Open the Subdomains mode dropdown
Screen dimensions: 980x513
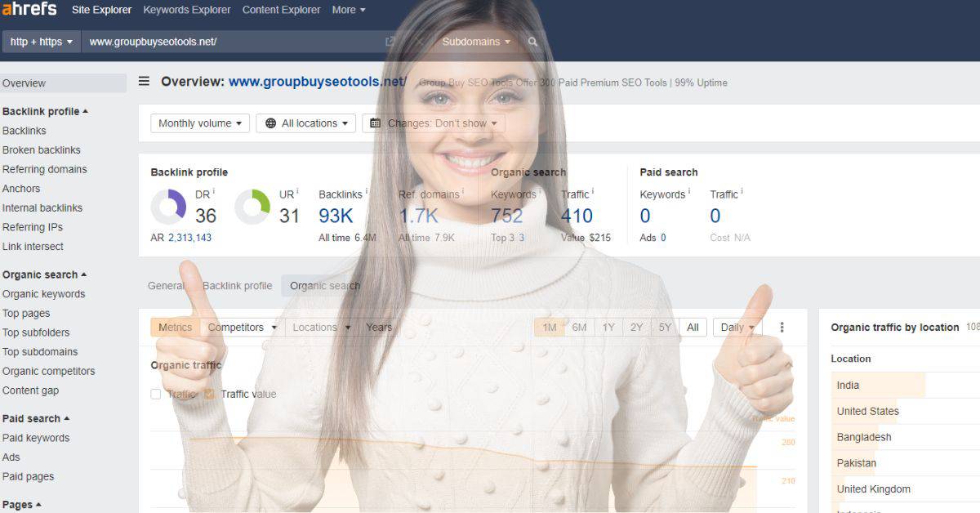(476, 42)
